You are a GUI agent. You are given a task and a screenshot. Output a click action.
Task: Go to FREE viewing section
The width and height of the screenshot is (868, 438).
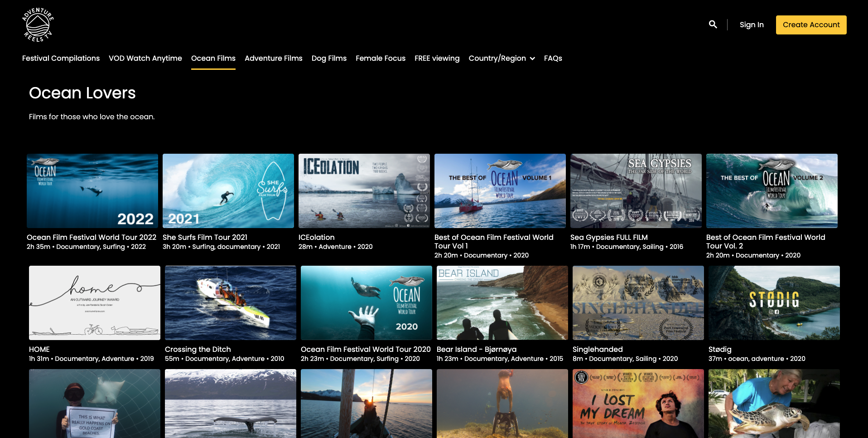pyautogui.click(x=437, y=58)
